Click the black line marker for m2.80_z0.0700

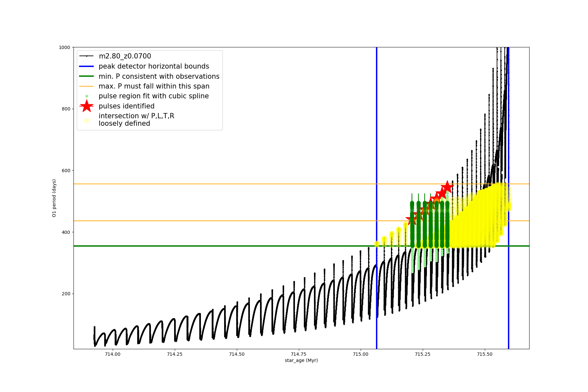(x=87, y=56)
